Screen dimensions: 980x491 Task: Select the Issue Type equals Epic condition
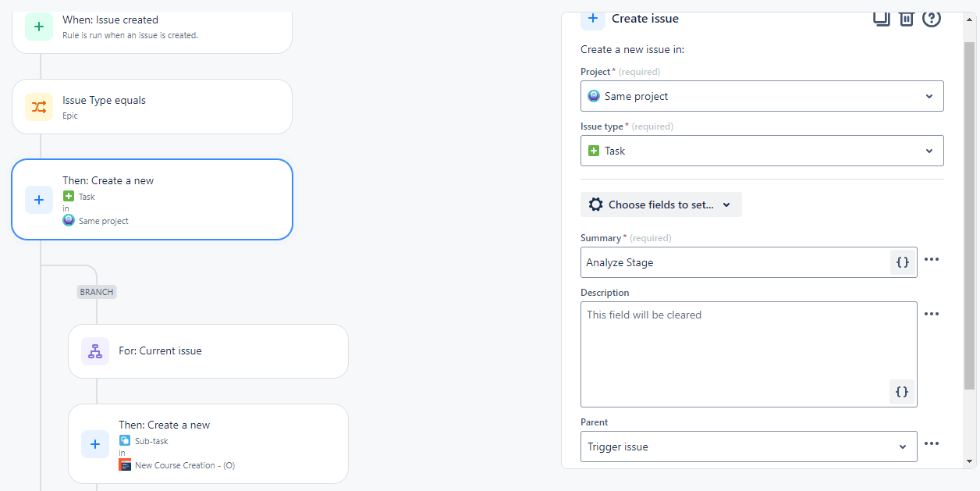152,107
